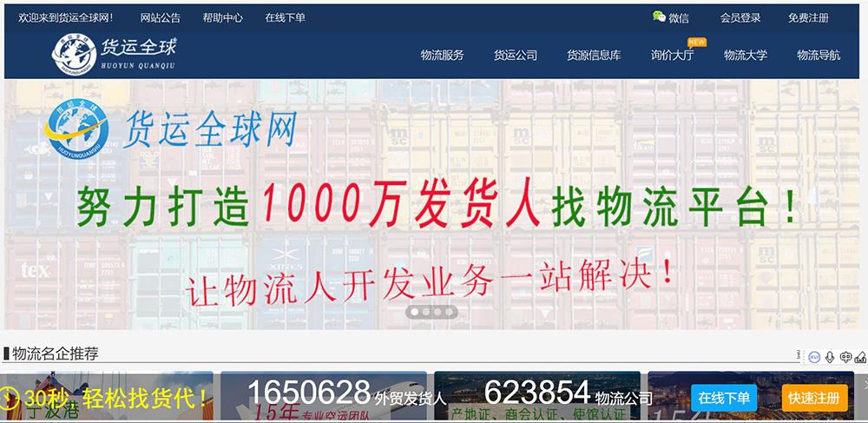Click the microphone icon in IME toolbar
The image size is (868, 423).
click(x=829, y=357)
